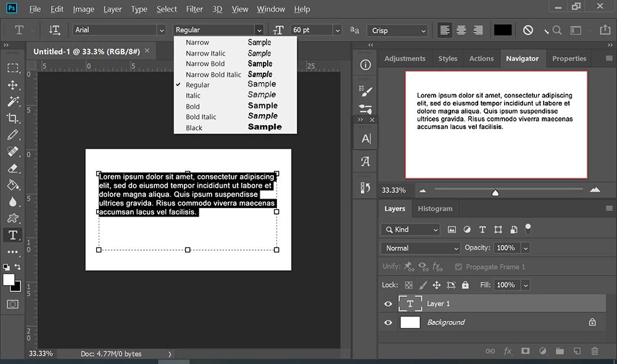The width and height of the screenshot is (617, 364).
Task: Select the Crop tool
Action: tap(12, 118)
